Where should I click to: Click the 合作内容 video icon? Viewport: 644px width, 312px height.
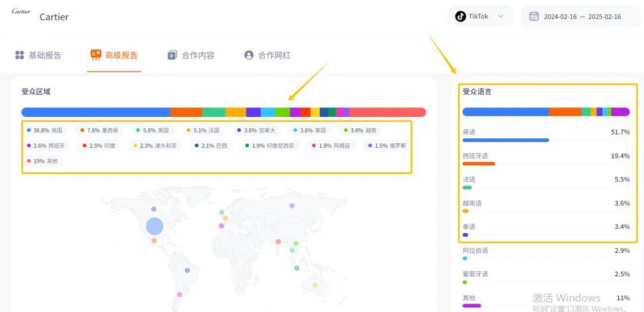point(172,55)
